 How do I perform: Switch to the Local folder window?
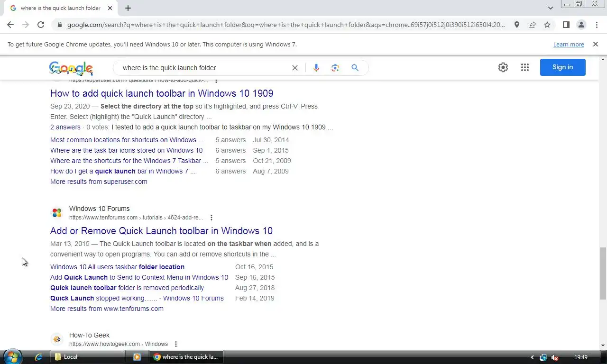88,357
